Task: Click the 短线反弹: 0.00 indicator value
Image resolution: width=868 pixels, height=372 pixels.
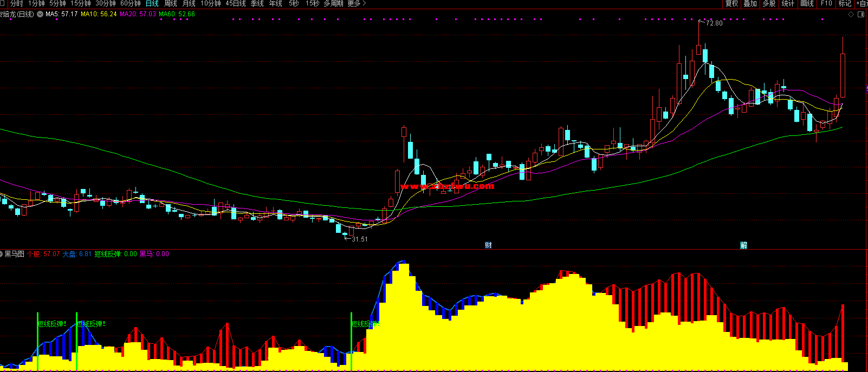Action: 116,254
